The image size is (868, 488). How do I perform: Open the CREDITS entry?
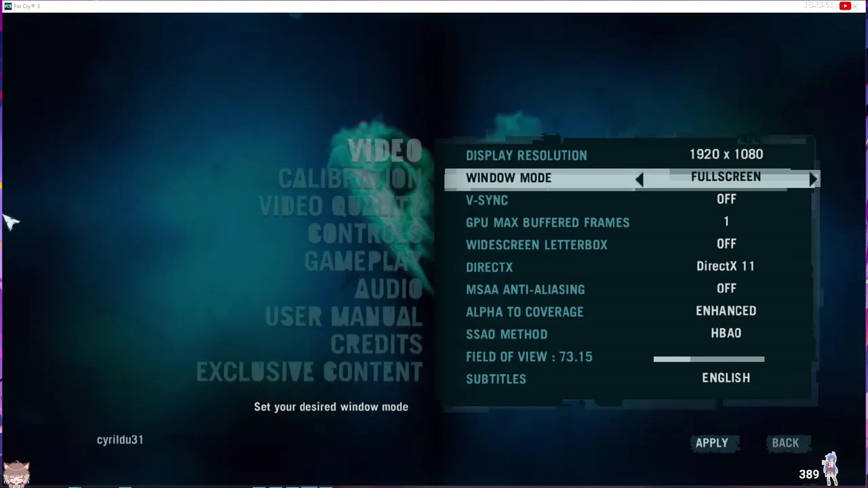coord(376,344)
